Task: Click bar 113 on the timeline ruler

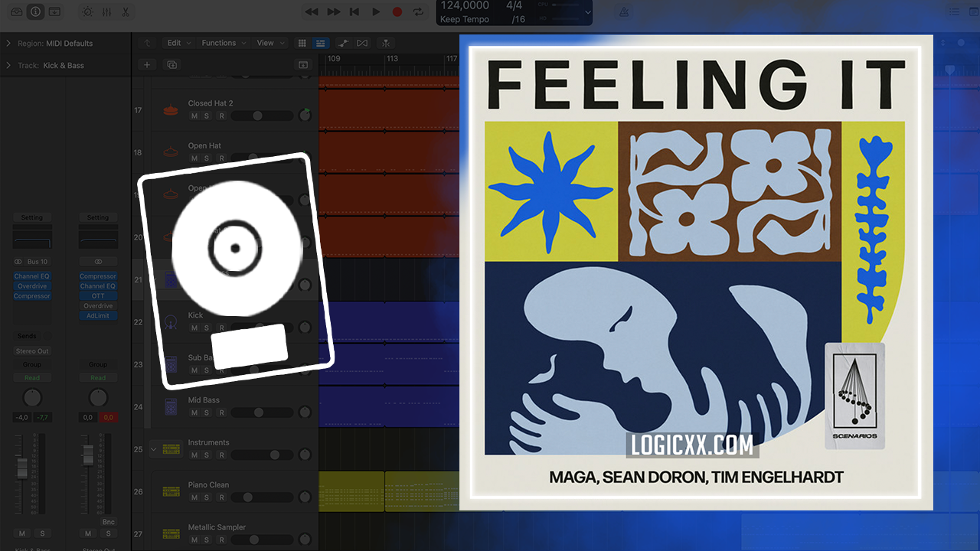Action: [393, 59]
